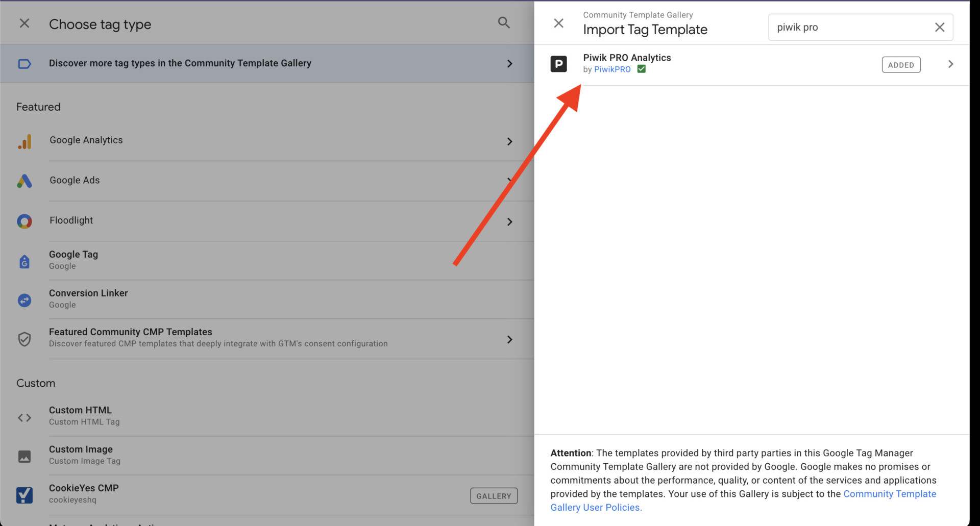Click the Custom Image picture icon
Screen dimensions: 980x526
tap(24, 456)
